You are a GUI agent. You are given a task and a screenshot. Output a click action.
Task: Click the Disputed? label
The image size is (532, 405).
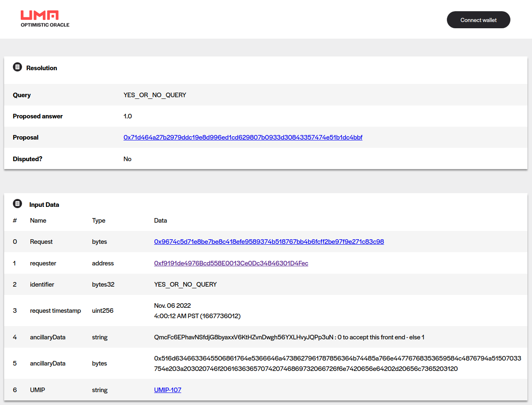pyautogui.click(x=27, y=159)
